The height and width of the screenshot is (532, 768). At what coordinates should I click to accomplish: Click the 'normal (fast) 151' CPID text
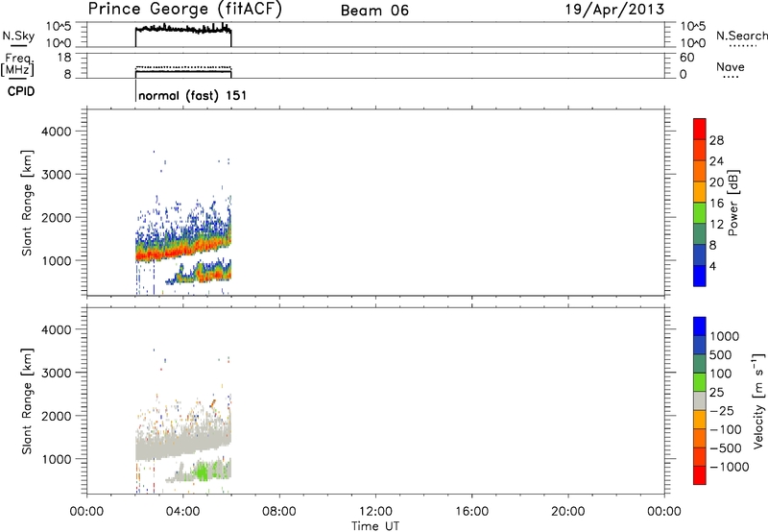tap(193, 95)
